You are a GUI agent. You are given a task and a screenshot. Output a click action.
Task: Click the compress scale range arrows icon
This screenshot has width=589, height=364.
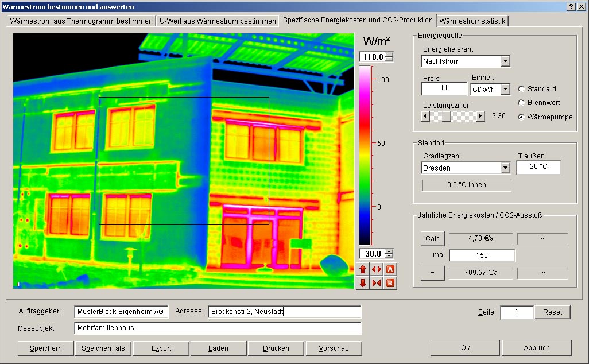(377, 282)
